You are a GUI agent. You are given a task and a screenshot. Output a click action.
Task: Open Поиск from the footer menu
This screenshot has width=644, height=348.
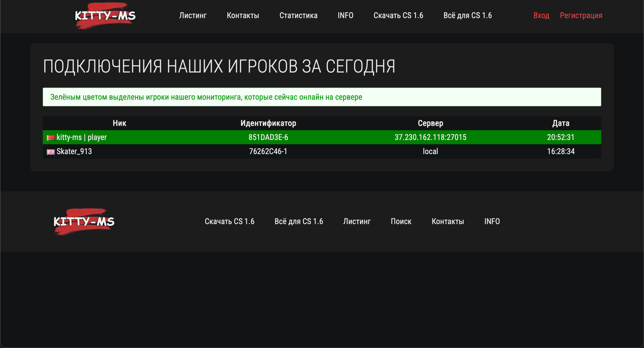401,222
